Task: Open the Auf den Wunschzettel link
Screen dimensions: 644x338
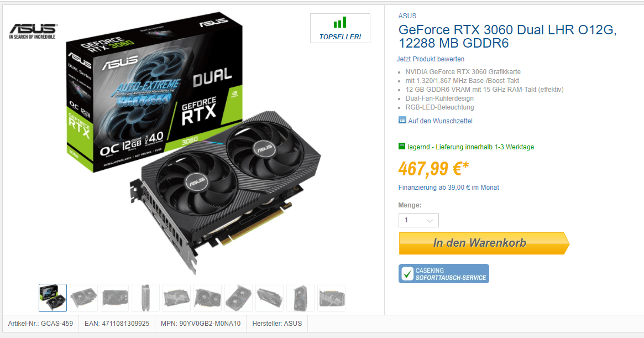Action: click(x=440, y=121)
